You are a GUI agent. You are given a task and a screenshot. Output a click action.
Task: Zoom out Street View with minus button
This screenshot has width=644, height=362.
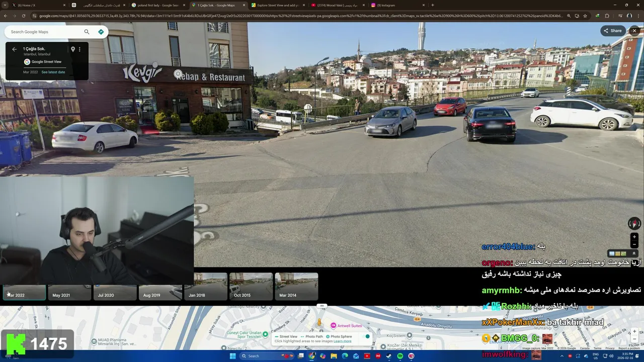pyautogui.click(x=634, y=244)
